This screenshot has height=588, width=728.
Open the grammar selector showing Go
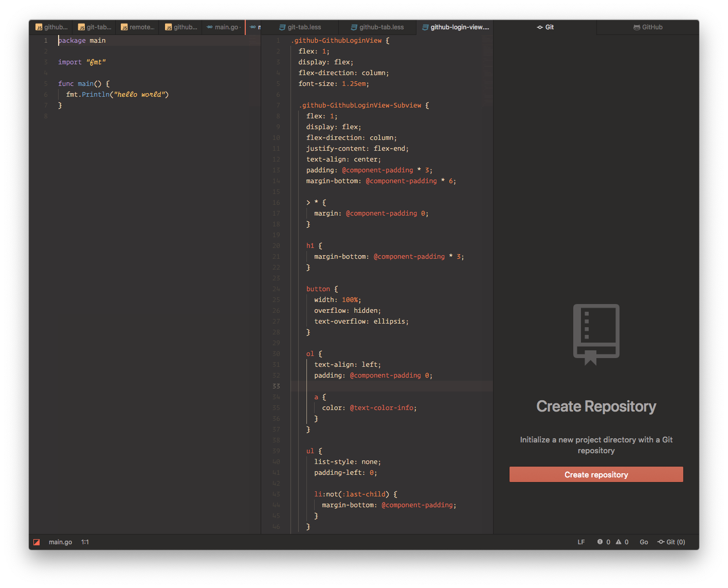click(644, 541)
